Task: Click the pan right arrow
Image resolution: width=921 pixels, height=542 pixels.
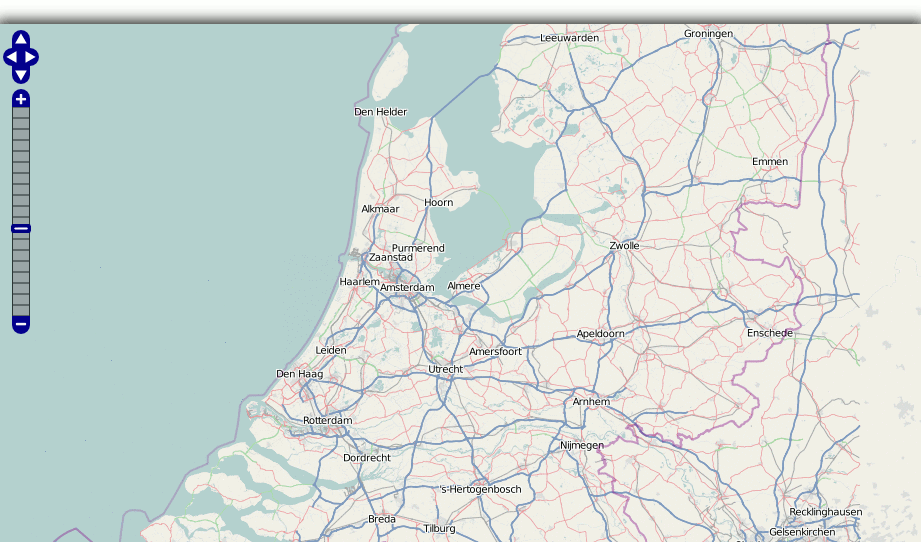Action: coord(31,57)
